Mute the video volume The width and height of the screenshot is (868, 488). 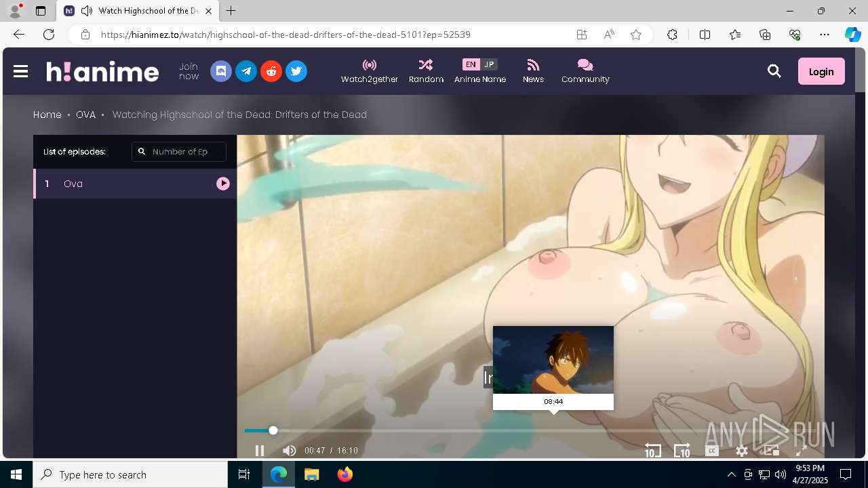(x=290, y=451)
